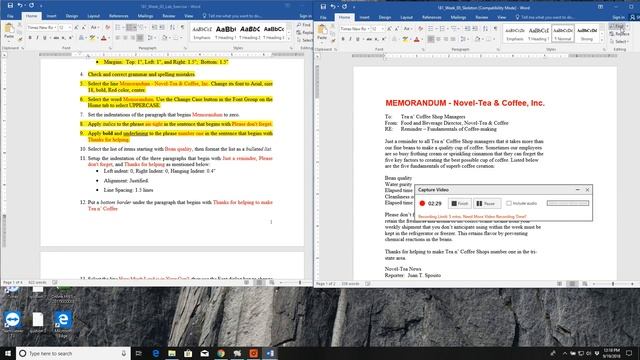Click Align Left in the right Word window
The width and height of the screenshot is (640, 360).
click(431, 39)
